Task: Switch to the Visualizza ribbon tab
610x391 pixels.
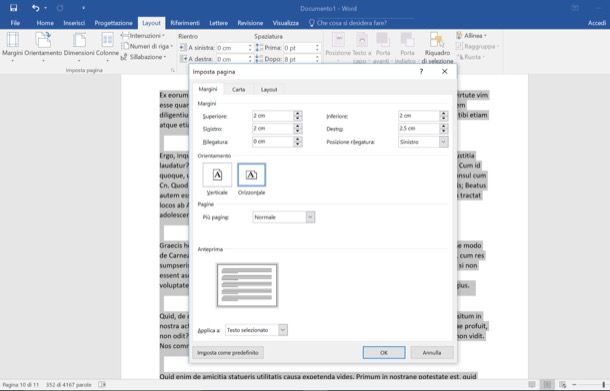Action: pos(286,23)
